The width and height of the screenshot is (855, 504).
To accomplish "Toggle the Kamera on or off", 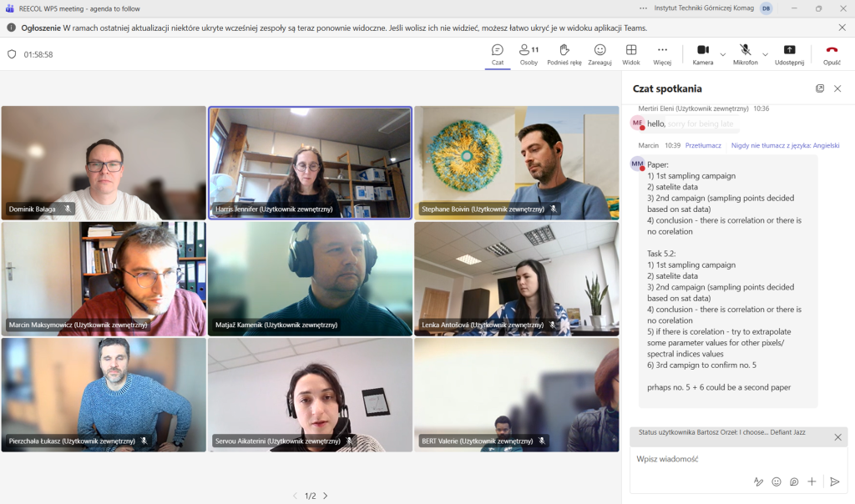I will pos(702,54).
